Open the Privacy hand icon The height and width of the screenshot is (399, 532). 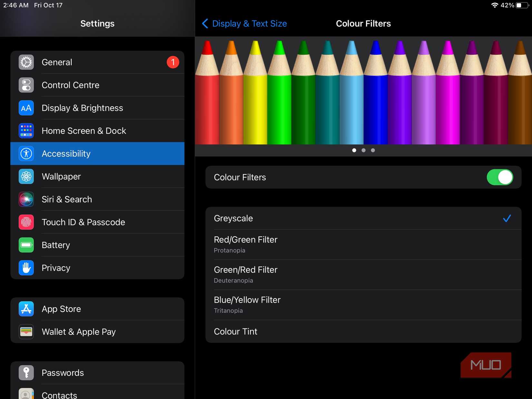pyautogui.click(x=26, y=268)
